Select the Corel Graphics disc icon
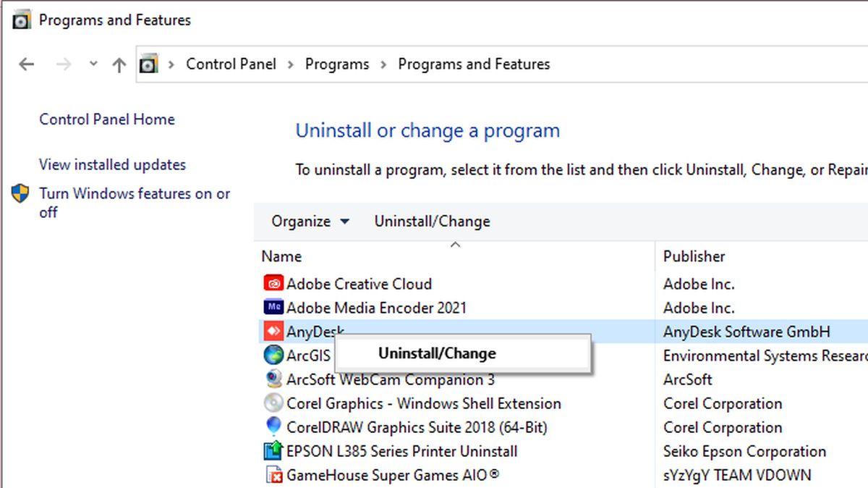The height and width of the screenshot is (488, 868). coord(273,403)
